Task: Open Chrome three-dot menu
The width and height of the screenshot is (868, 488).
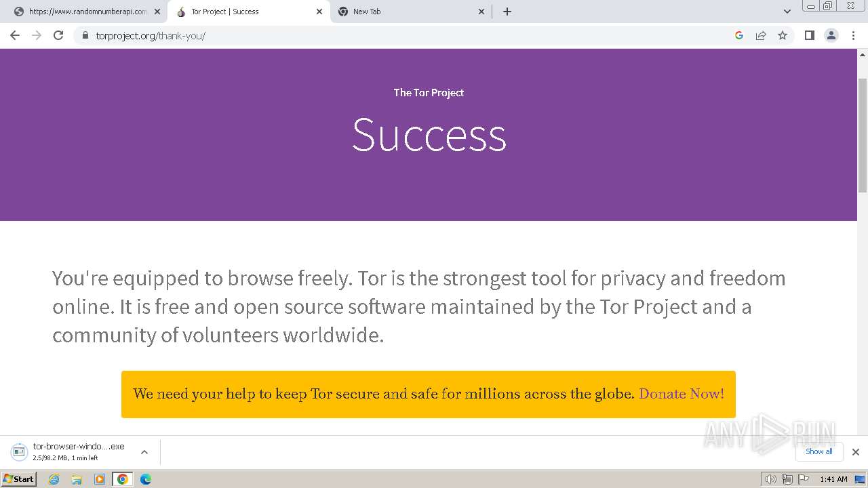Action: [x=854, y=35]
